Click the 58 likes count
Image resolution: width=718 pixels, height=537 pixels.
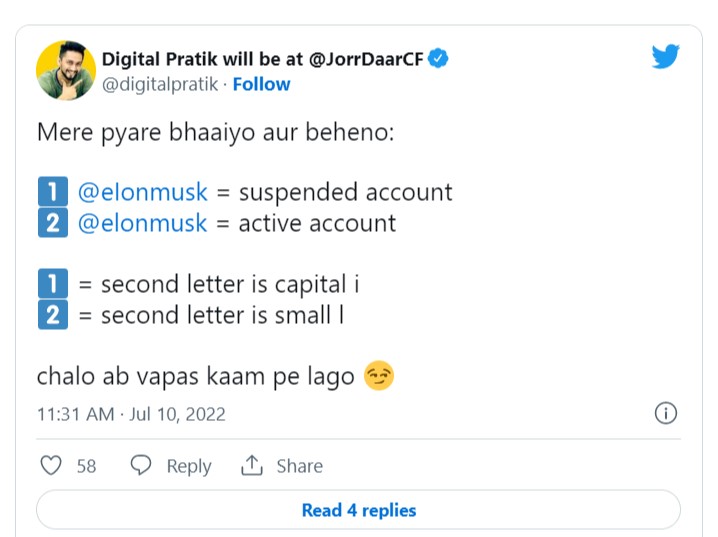[86, 466]
